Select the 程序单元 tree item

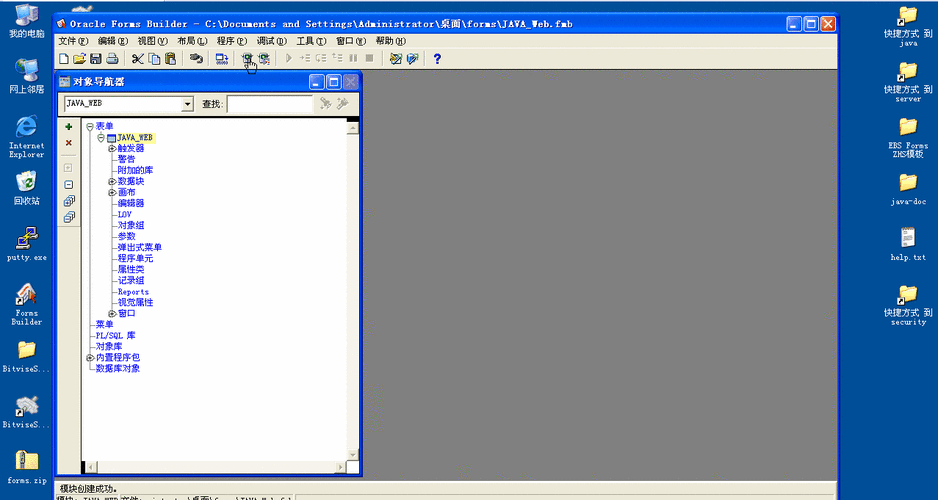pyautogui.click(x=135, y=258)
